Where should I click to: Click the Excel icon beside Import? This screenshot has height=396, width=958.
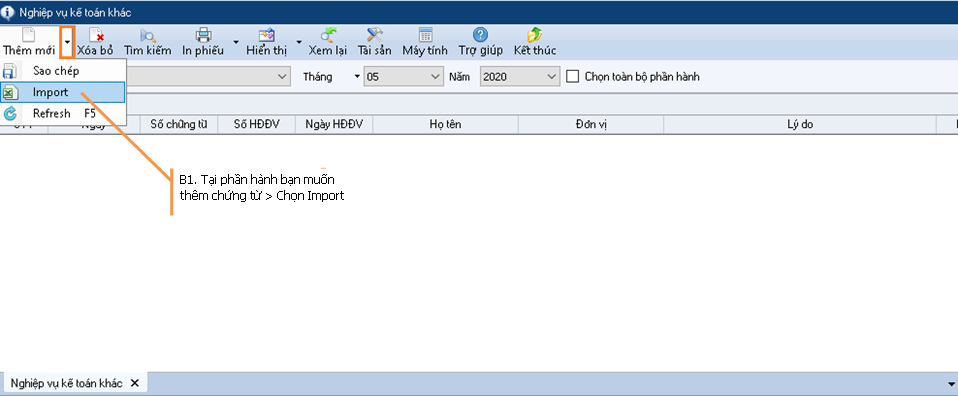(10, 92)
